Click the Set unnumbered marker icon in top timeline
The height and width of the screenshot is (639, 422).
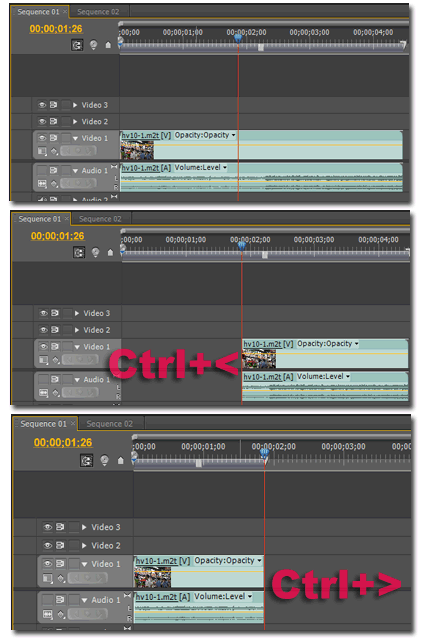[108, 45]
